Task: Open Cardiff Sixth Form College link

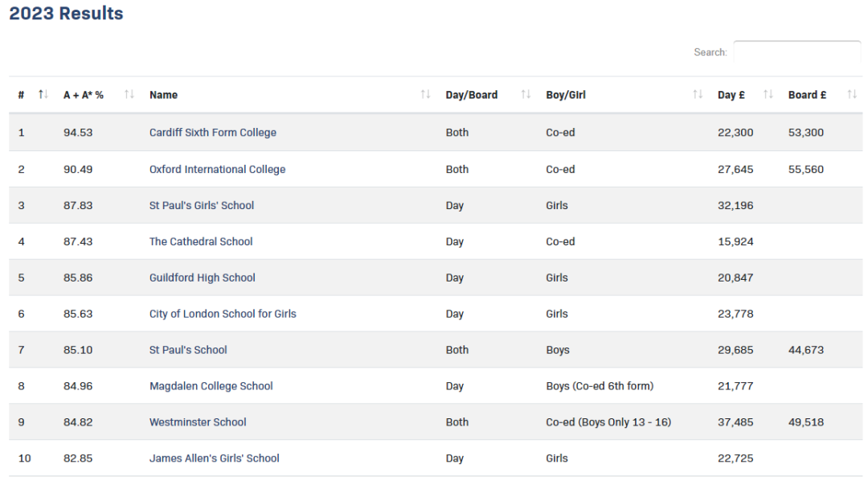Action: click(212, 133)
